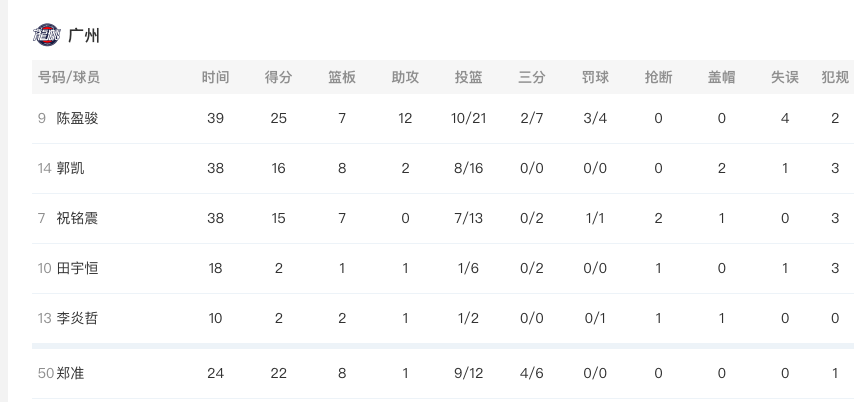Click the 罚球 column header
Viewport: 867px width, 402px height.
click(595, 77)
